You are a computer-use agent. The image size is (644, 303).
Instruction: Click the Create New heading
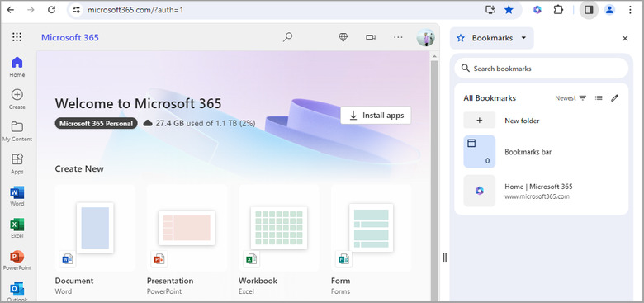tap(79, 168)
